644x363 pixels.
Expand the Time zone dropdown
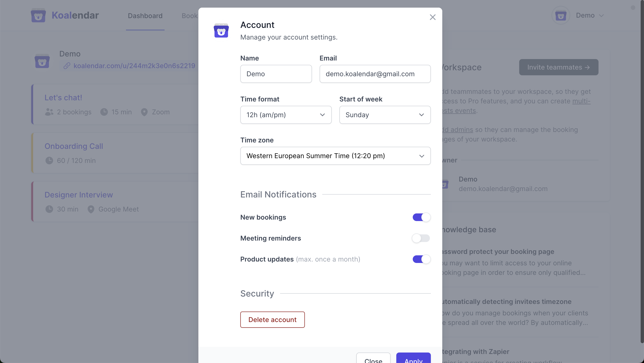pyautogui.click(x=335, y=156)
